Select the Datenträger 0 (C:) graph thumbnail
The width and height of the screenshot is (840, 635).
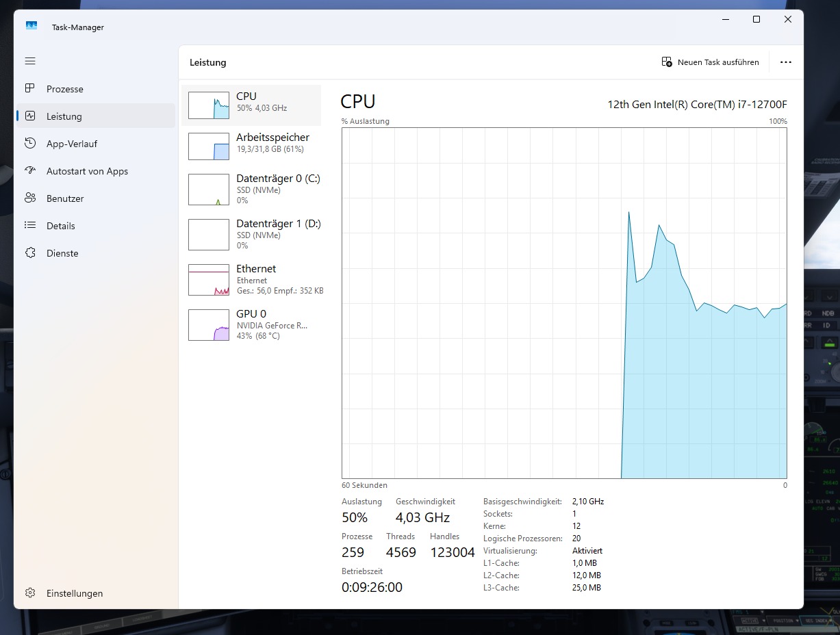click(209, 190)
